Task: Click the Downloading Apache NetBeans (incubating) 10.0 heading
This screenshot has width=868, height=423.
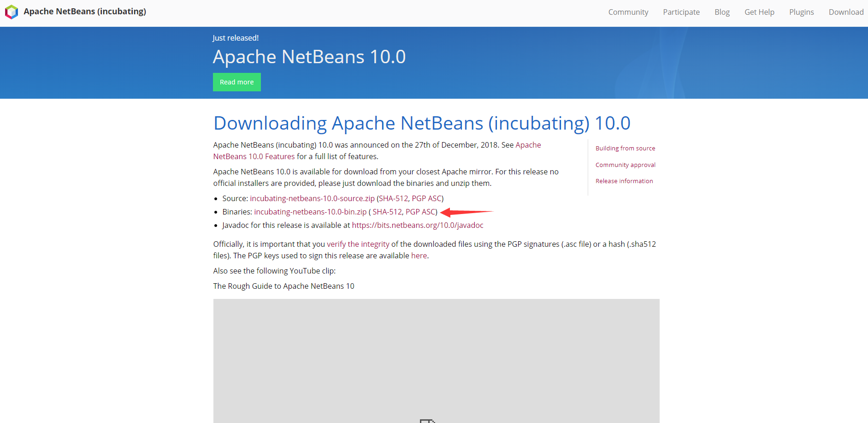Action: click(x=422, y=123)
